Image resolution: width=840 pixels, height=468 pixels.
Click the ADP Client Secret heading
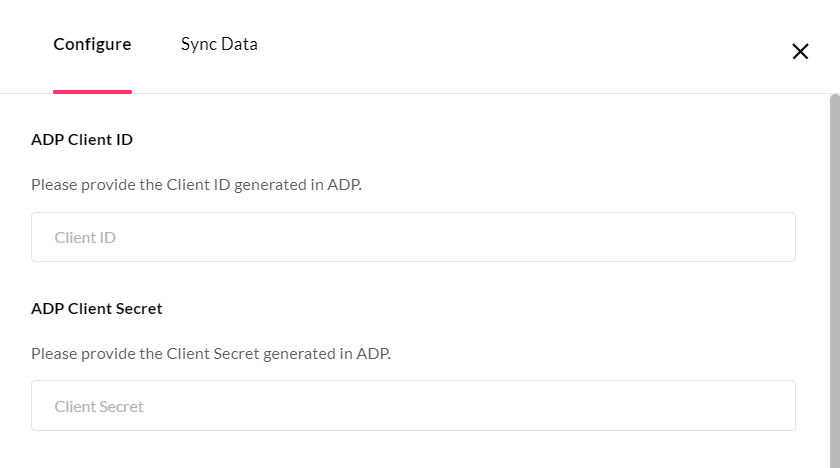pyautogui.click(x=97, y=308)
